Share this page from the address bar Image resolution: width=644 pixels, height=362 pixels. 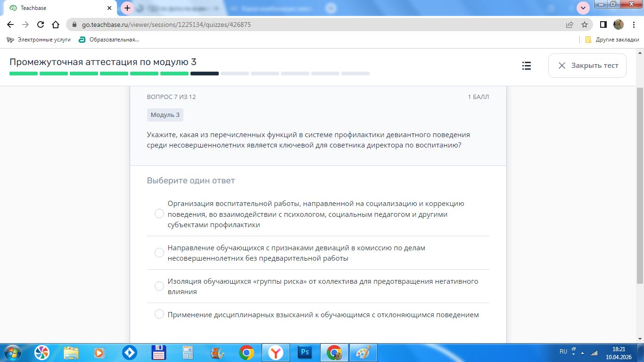[x=570, y=25]
